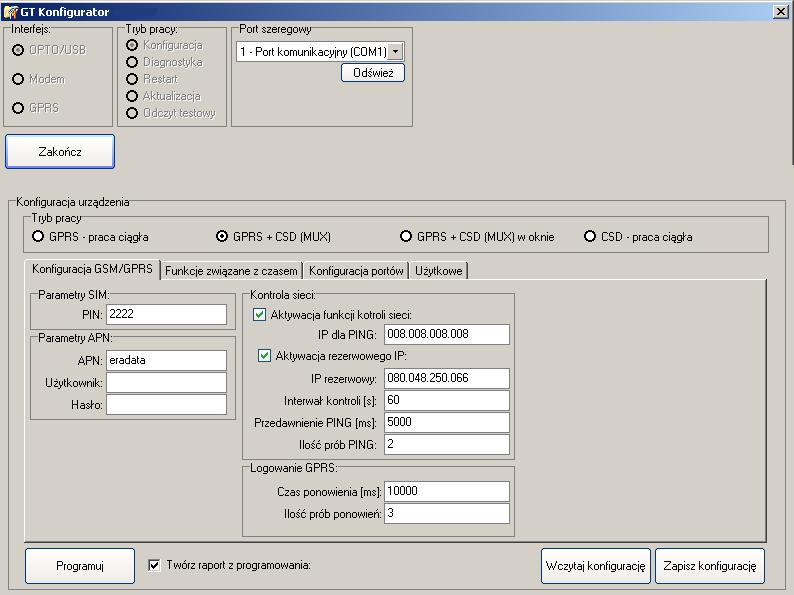Viewport: 794px width, 595px height.
Task: Click the Zakończ button
Action: tap(60, 151)
